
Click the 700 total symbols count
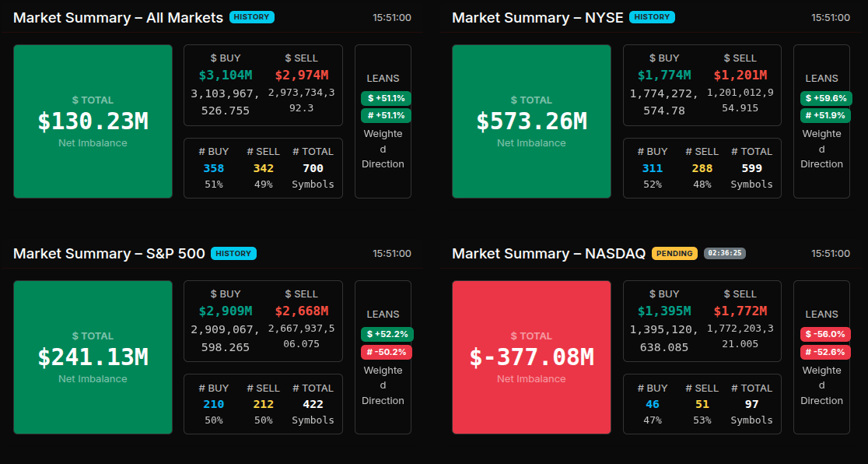(313, 168)
